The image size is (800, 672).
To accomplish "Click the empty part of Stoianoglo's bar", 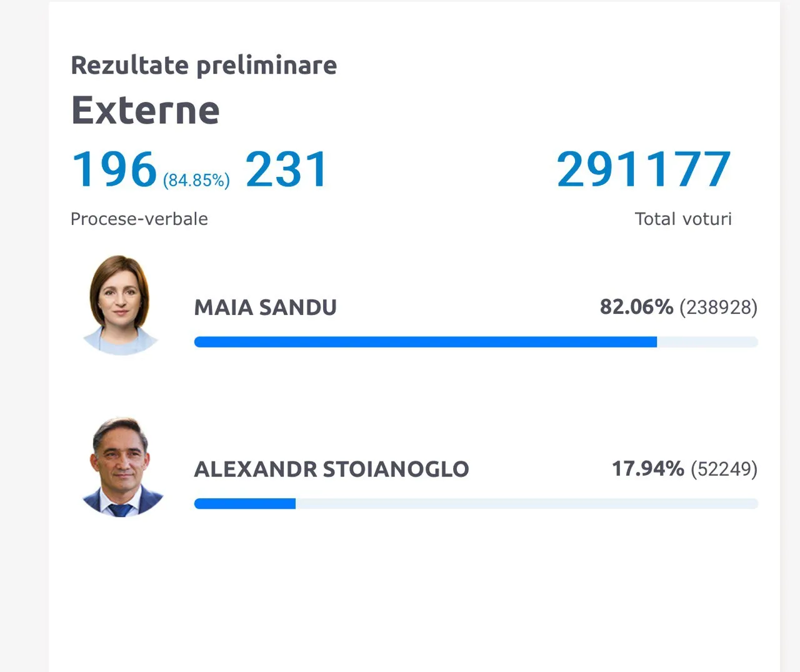I will click(527, 503).
